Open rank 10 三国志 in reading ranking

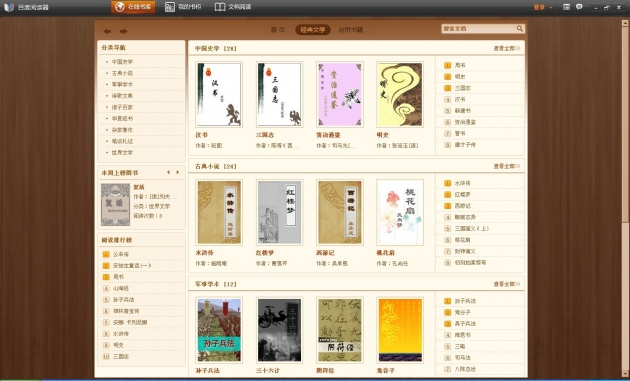pos(121,356)
